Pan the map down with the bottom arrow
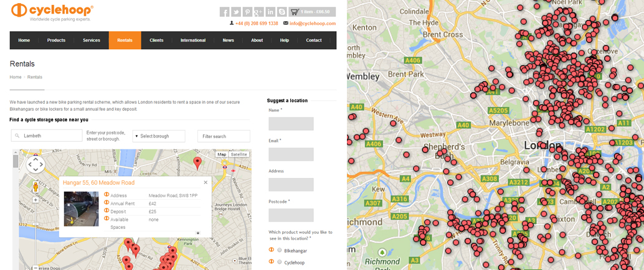644x270 pixels. tap(36, 169)
